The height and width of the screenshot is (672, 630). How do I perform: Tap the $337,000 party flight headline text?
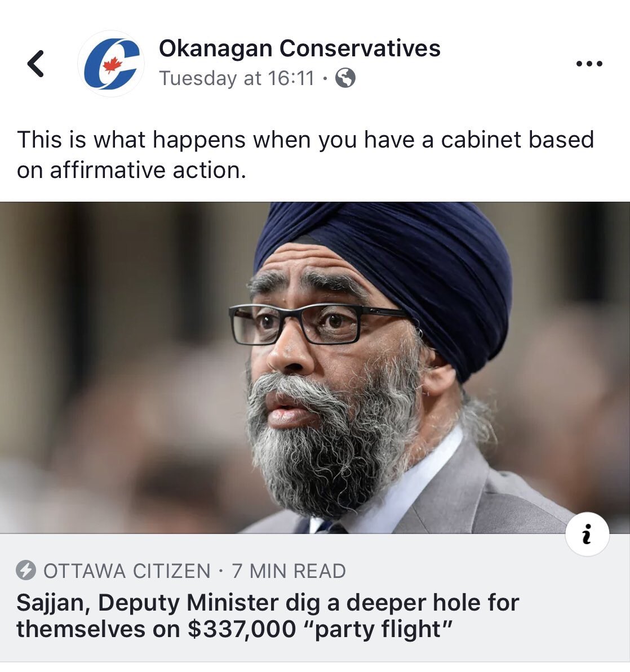point(320,629)
